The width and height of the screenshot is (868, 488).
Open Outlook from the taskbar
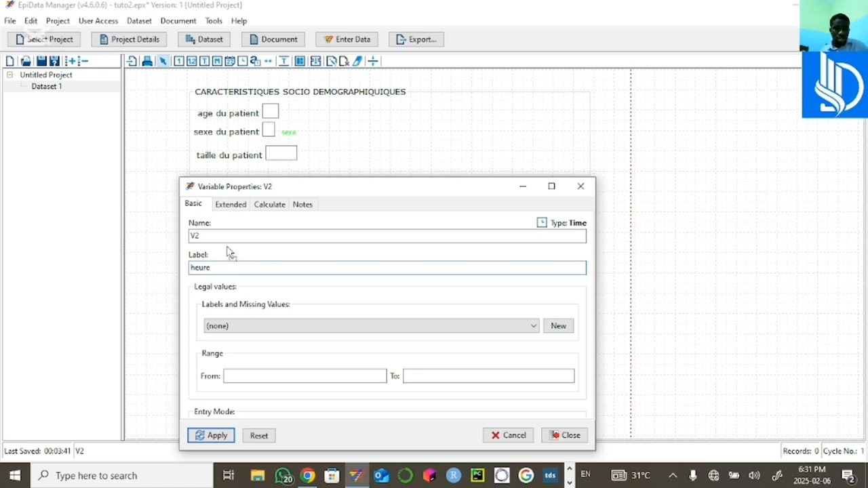380,475
